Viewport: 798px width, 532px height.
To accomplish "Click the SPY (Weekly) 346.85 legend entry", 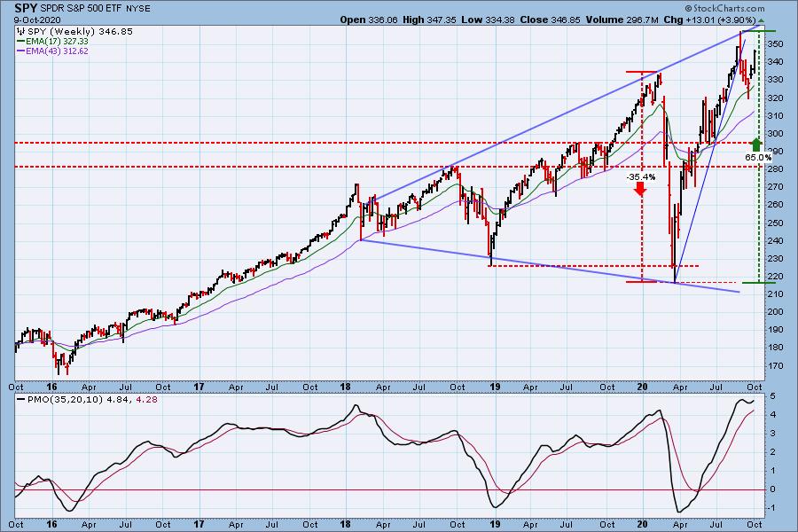I will (x=80, y=32).
